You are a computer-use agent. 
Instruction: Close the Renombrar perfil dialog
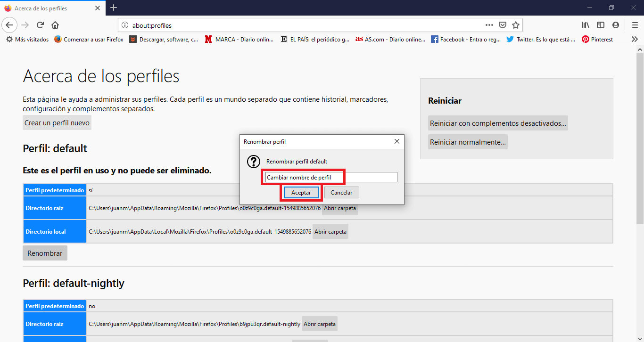point(396,141)
